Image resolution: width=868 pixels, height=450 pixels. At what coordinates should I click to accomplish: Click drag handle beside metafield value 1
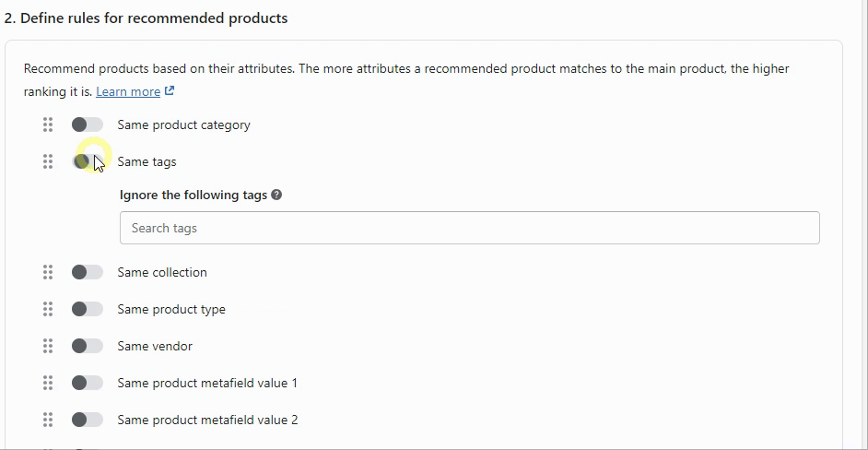[48, 383]
